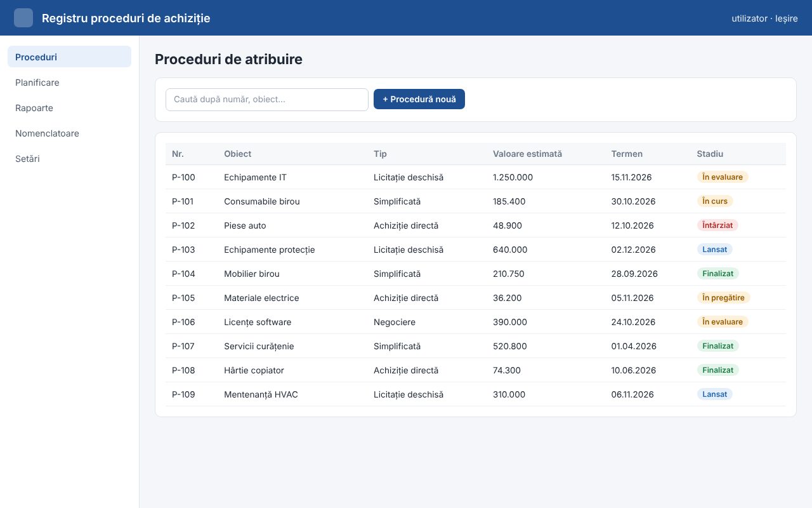Click the Finalizat badge for P-107

point(718,346)
